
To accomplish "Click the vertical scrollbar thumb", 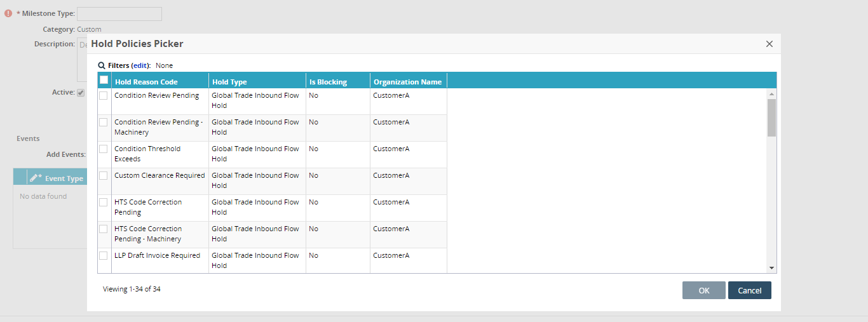I will (771, 117).
